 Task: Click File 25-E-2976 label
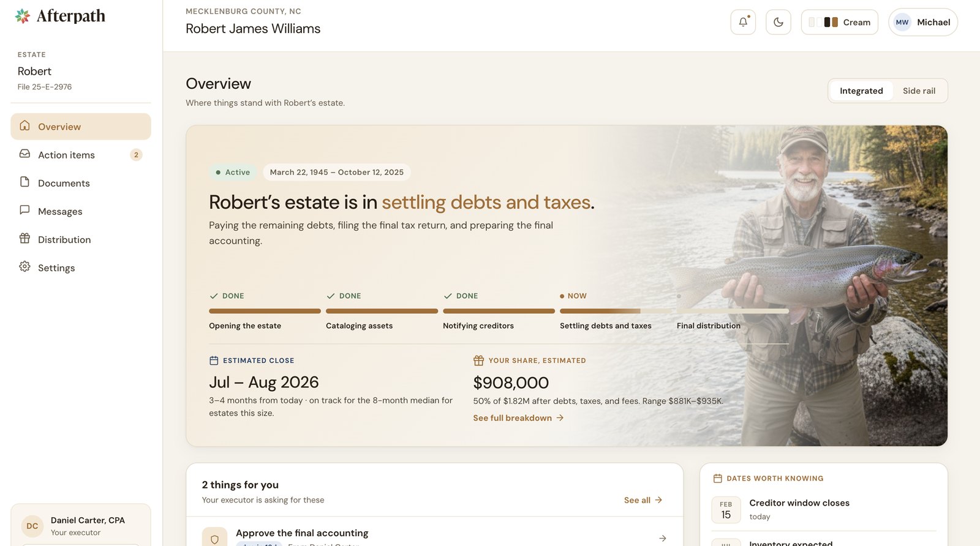point(45,87)
